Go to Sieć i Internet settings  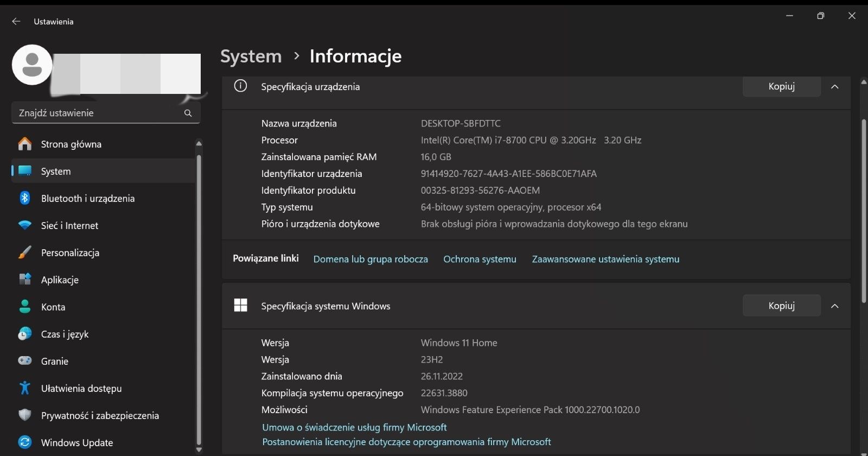coord(103,225)
